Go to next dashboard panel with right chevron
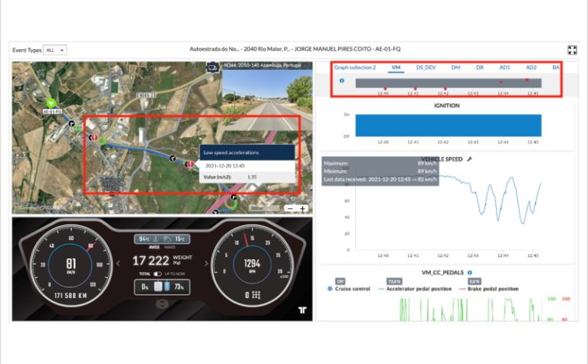The height and width of the screenshot is (364, 588). pyautogui.click(x=206, y=264)
